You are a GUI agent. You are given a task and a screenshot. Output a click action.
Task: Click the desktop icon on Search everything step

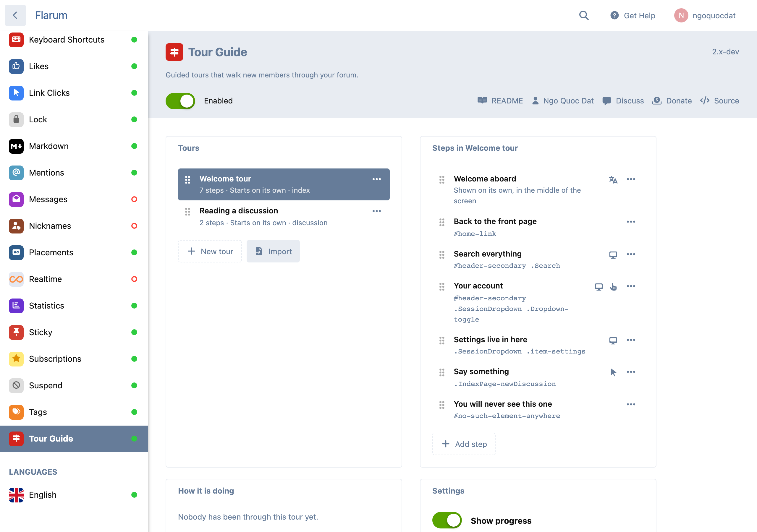click(613, 255)
